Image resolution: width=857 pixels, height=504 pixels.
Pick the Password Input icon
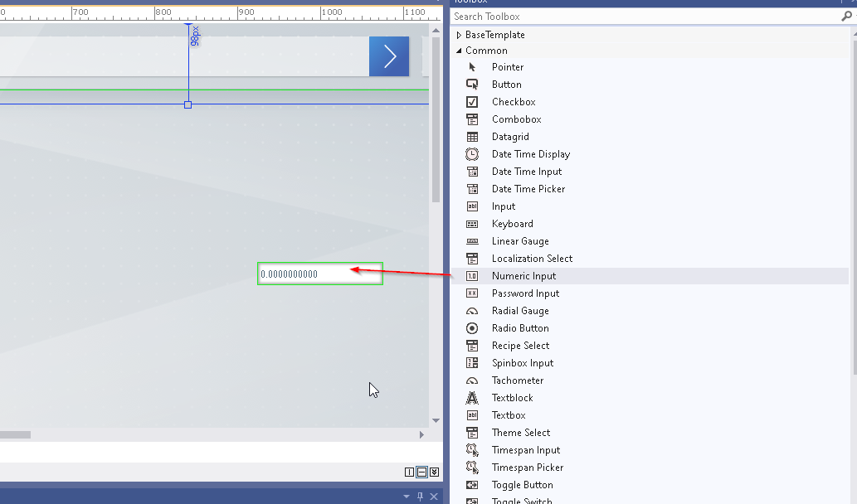pyautogui.click(x=472, y=293)
